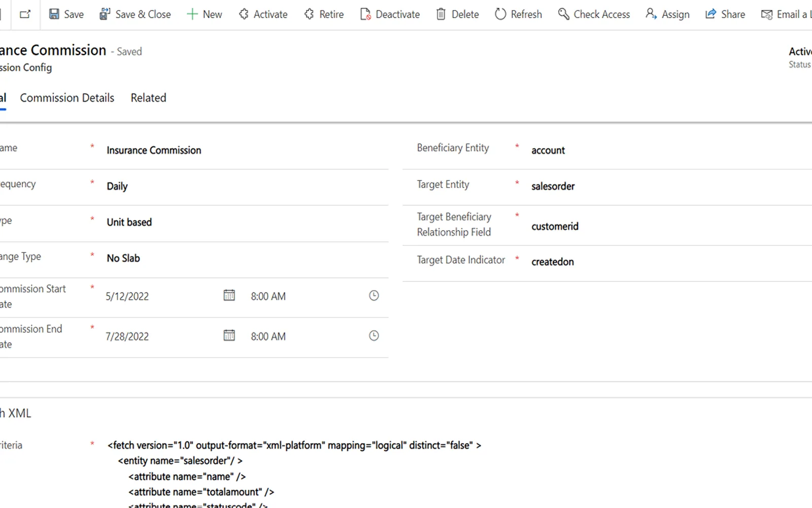Refresh the form

(x=518, y=14)
